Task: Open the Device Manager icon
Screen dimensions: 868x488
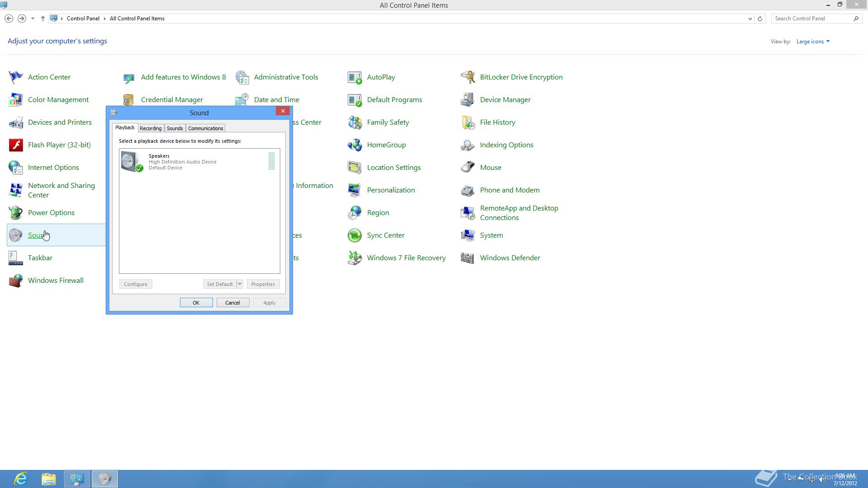Action: point(468,100)
